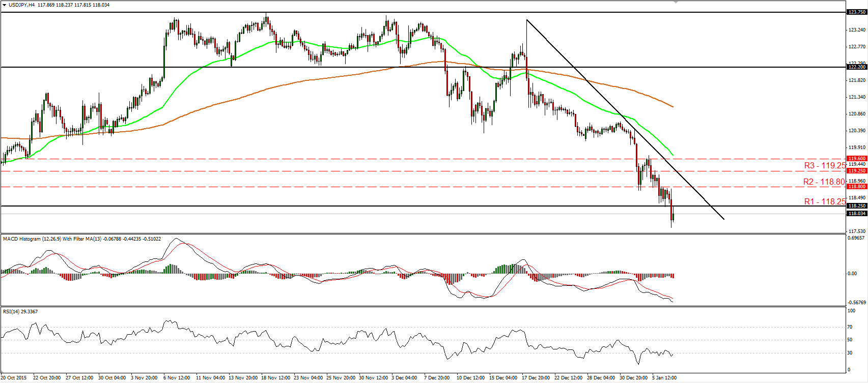Screen dimensions: 868x383
Task: Click the red 118.800 price level tag
Action: [857, 187]
